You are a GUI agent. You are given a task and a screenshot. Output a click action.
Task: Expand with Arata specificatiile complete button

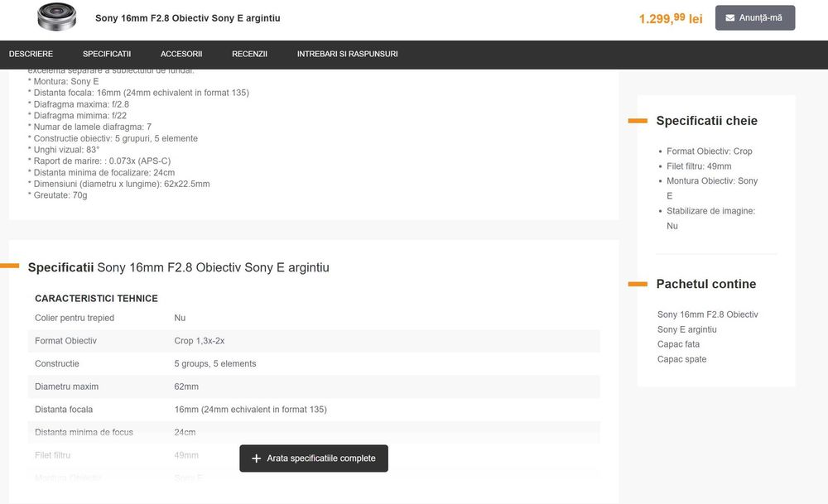coord(314,458)
